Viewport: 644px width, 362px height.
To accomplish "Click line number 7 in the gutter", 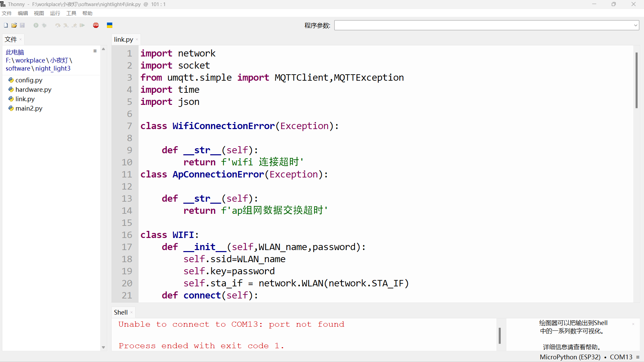I will [129, 126].
